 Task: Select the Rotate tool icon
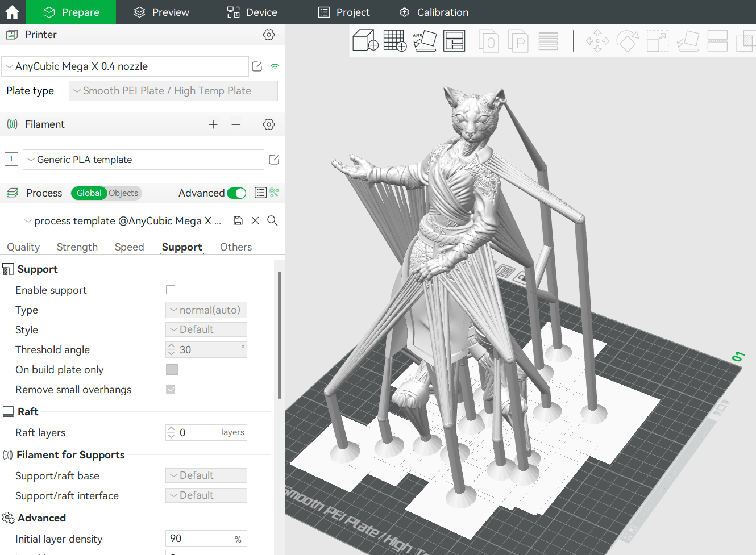[x=628, y=41]
